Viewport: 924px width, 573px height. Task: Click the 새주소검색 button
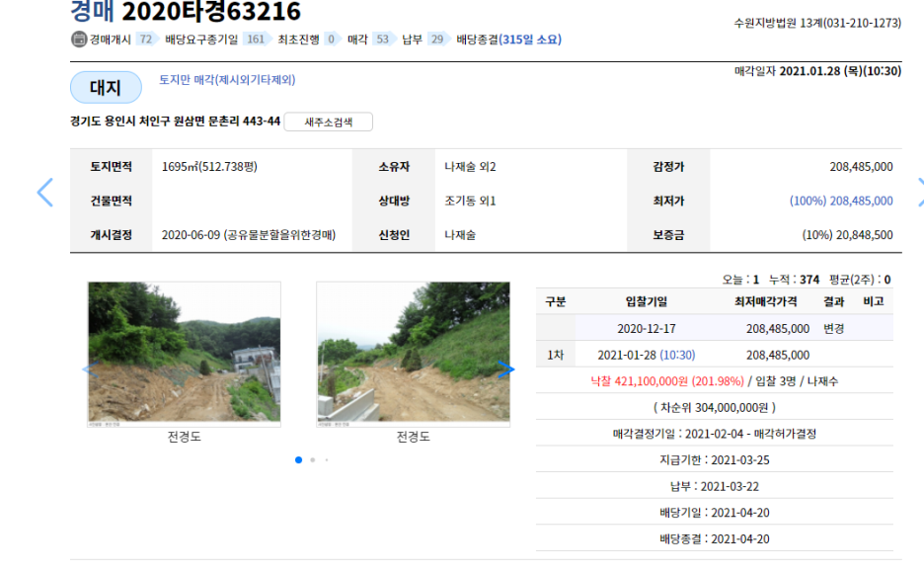328,123
